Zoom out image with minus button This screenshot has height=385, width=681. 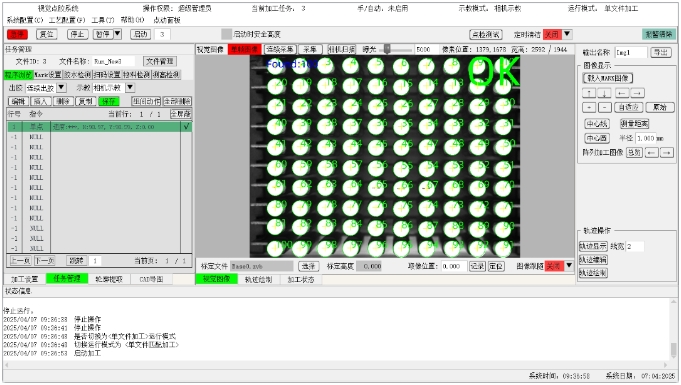coord(605,107)
